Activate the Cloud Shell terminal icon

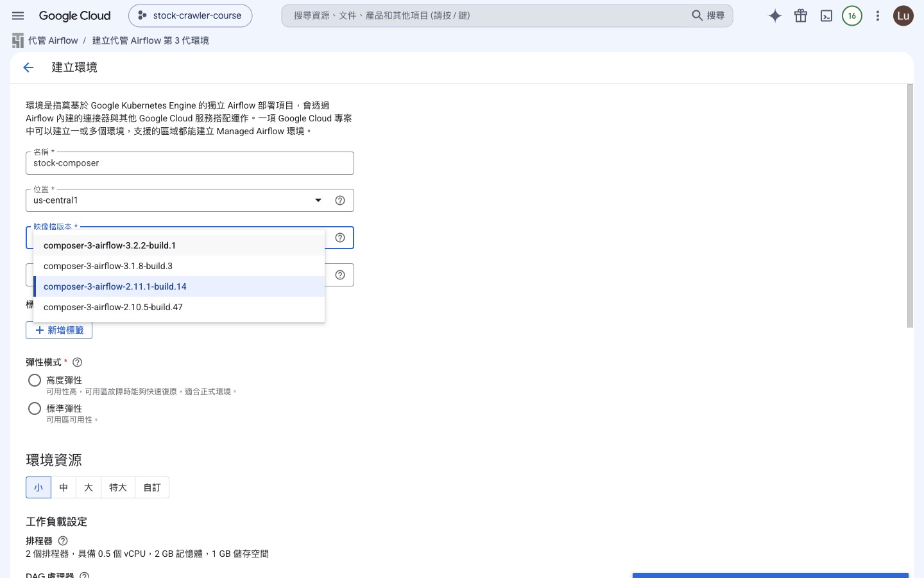tap(826, 16)
